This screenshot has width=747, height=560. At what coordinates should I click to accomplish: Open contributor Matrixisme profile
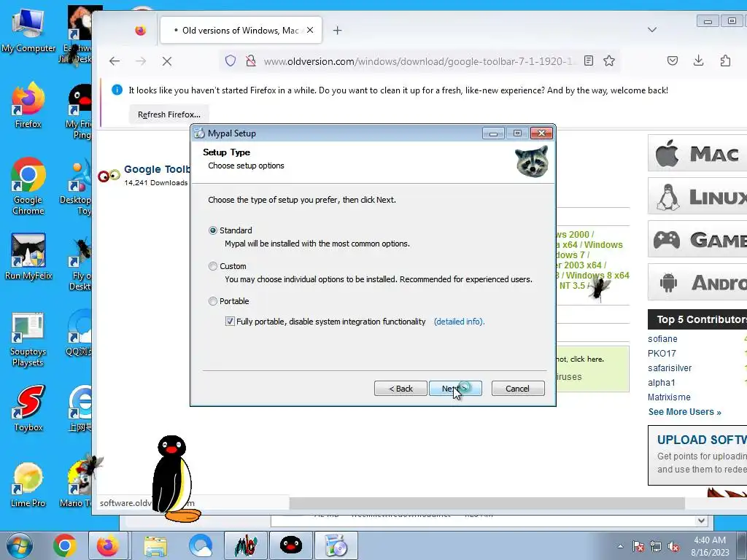(669, 397)
